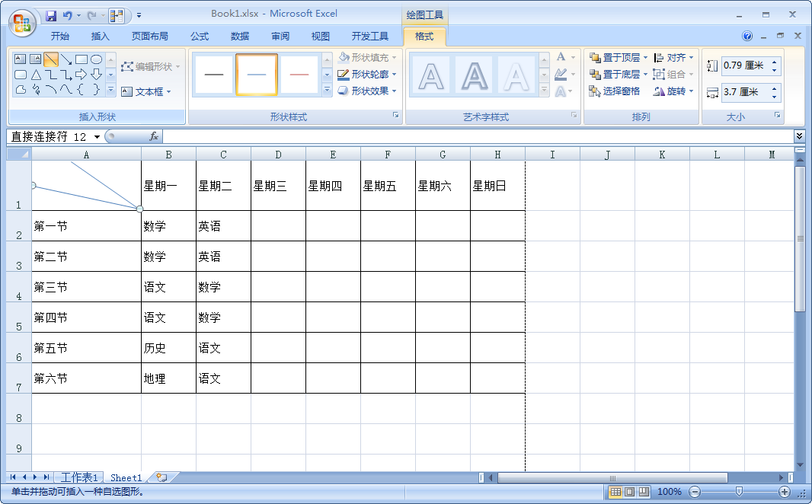Select the cell containing 星期三
This screenshot has height=504, width=812.
point(278,186)
